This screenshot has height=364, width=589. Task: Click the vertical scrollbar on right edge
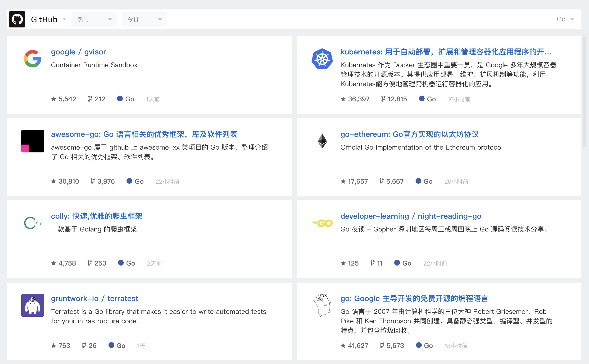pos(584,92)
